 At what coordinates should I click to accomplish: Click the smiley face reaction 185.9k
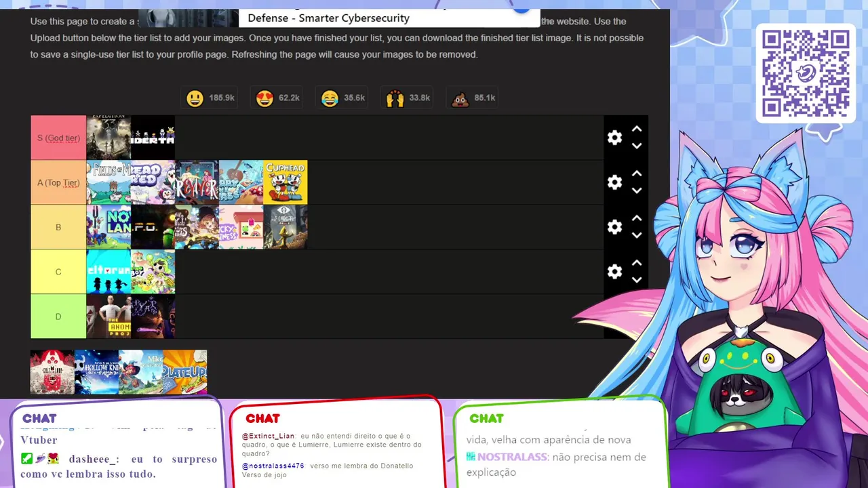[210, 98]
